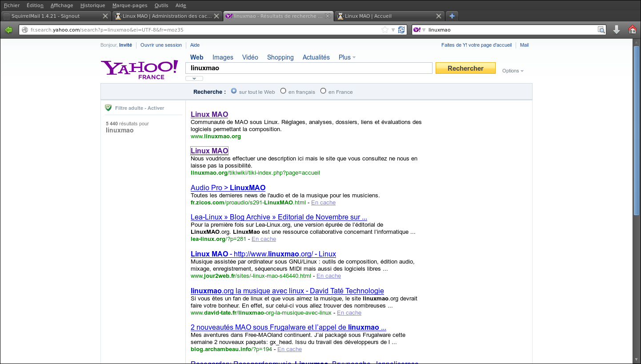Open second 'Linux MAO' result link
This screenshot has height=364, width=641.
(x=209, y=151)
